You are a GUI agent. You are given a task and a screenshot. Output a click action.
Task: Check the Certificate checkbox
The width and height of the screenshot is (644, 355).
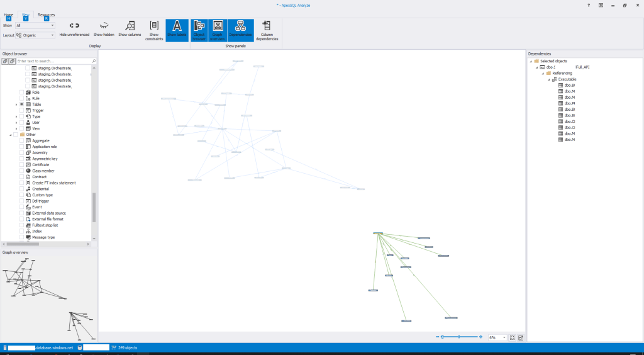[x=22, y=165]
